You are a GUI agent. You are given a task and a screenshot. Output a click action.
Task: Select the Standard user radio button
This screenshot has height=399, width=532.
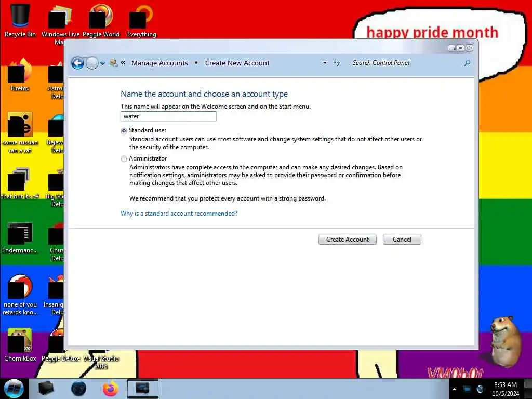pyautogui.click(x=124, y=131)
